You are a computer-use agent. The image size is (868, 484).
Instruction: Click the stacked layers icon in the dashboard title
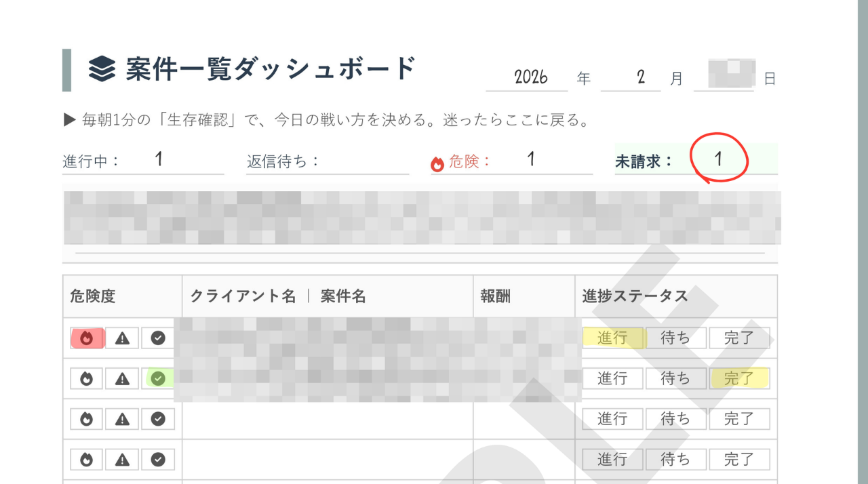click(101, 67)
